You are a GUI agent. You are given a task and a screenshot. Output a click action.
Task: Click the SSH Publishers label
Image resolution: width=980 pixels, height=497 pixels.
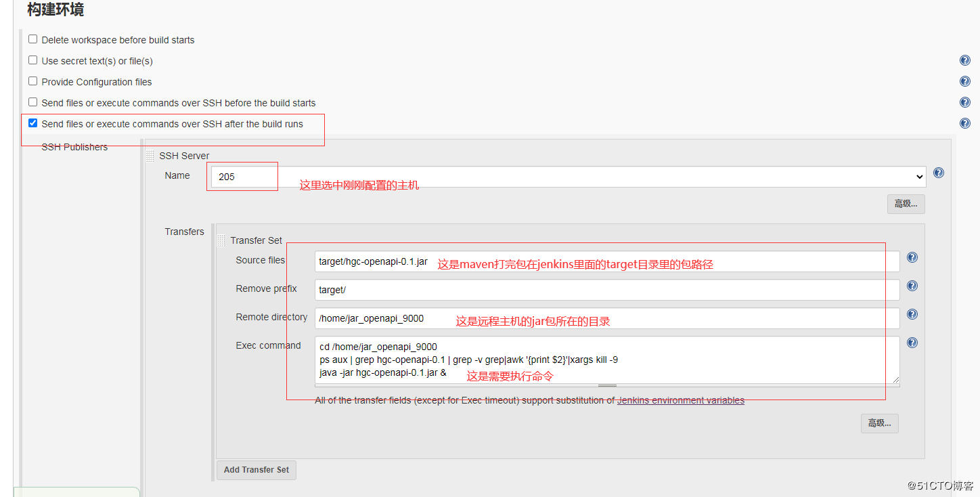click(74, 147)
